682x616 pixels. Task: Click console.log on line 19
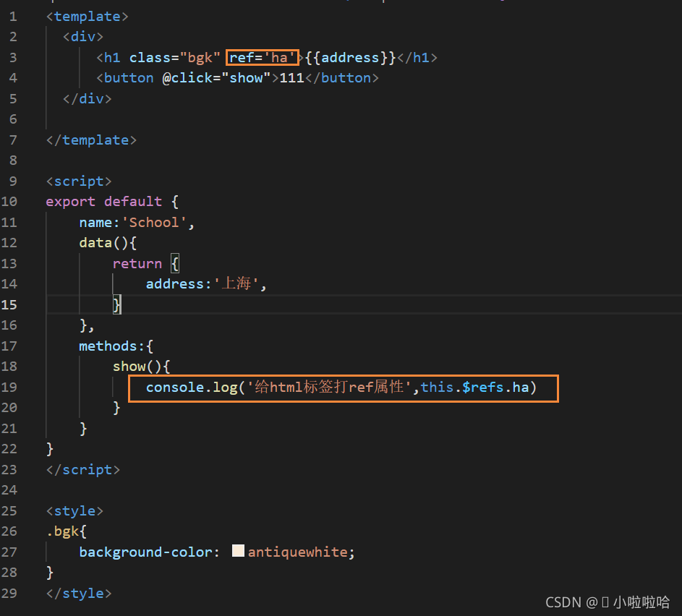tap(192, 387)
